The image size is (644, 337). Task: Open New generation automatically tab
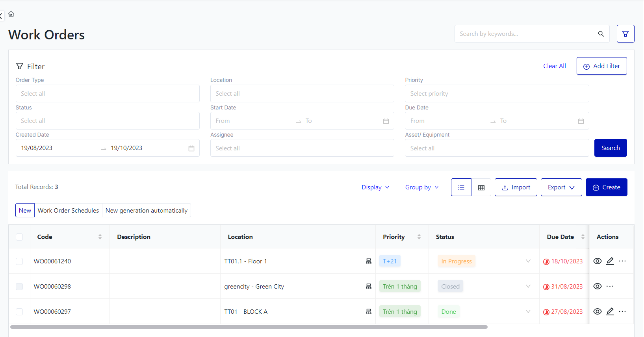[146, 210]
